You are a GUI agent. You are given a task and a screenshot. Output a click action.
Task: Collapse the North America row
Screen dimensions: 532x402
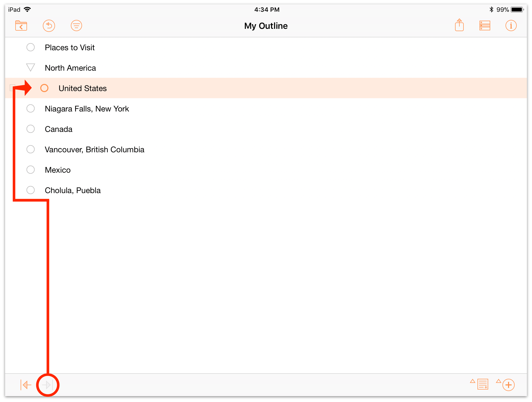click(31, 68)
